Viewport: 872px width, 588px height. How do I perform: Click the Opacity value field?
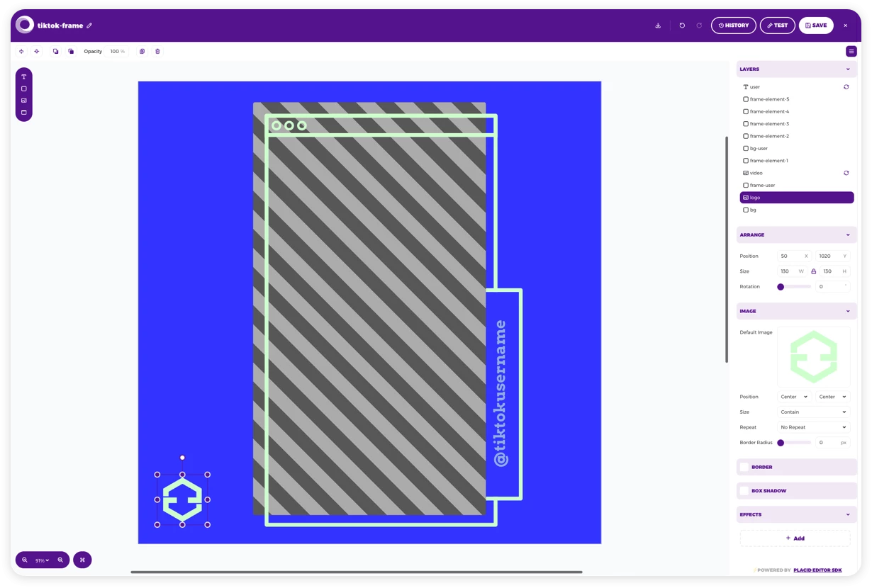117,51
